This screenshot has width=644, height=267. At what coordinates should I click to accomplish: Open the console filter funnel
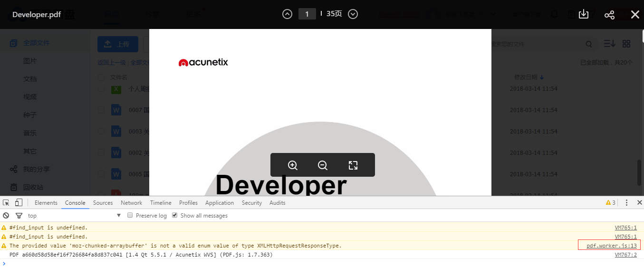coord(19,216)
